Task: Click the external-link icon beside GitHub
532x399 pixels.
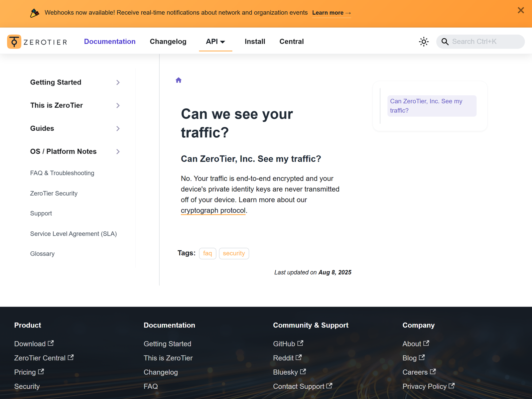Action: [x=300, y=343]
